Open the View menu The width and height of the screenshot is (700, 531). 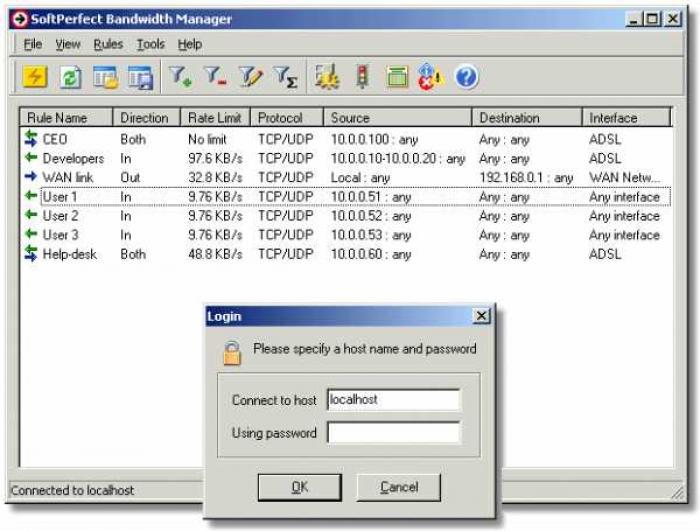68,44
